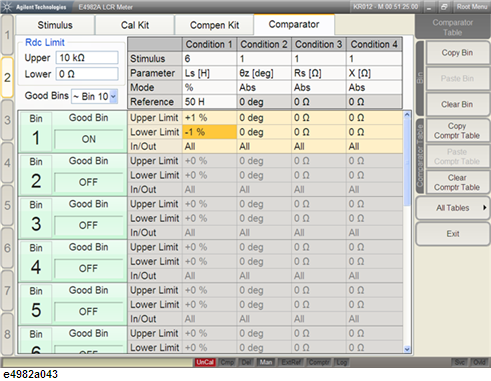Viewport: 491px width, 381px height.
Task: Click Paste Comptr Table softkey
Action: point(457,157)
